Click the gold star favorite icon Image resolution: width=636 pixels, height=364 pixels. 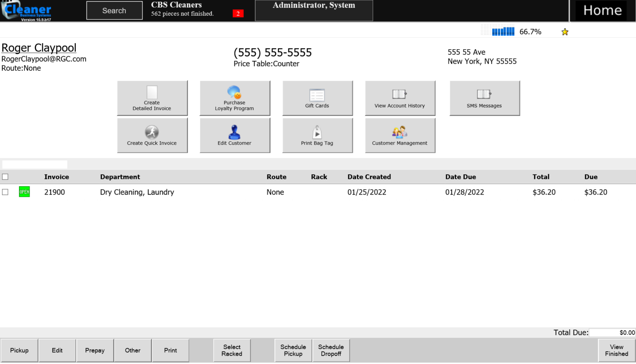coord(565,32)
